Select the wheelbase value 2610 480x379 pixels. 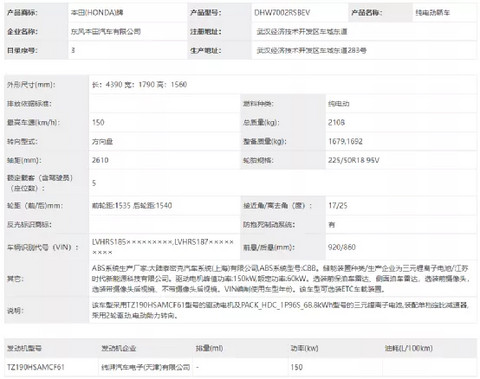(100, 160)
